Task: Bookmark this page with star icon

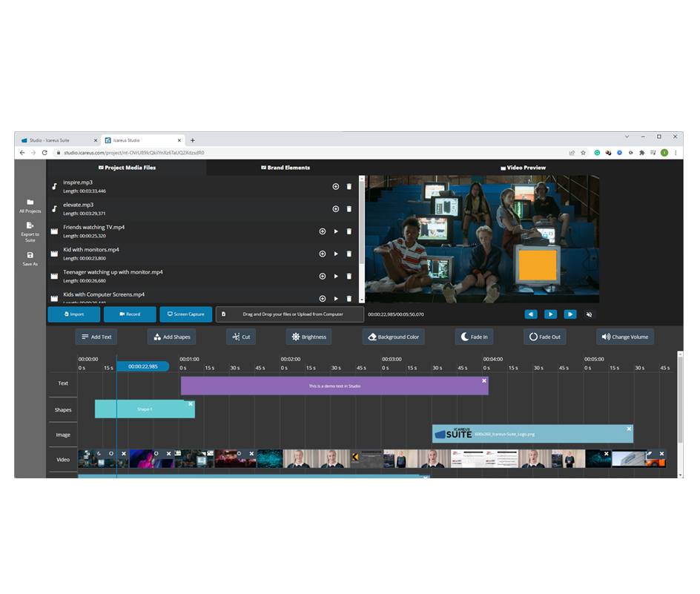Action: [x=583, y=153]
